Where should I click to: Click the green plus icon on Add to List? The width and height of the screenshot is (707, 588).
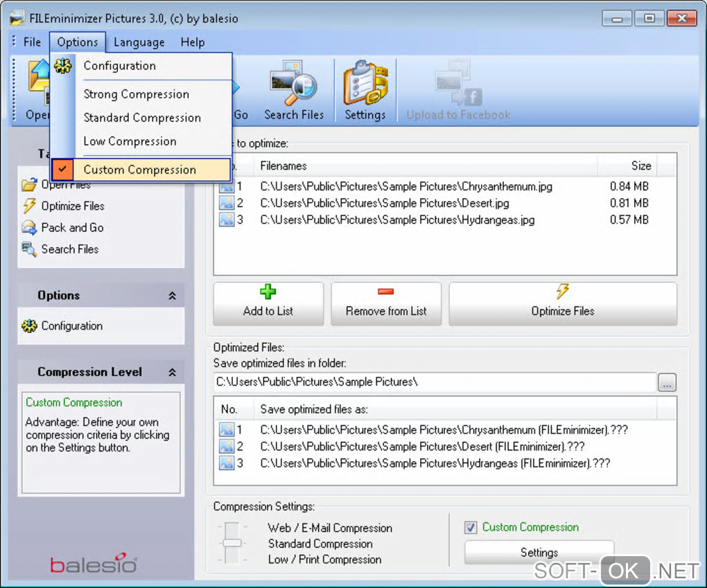click(x=268, y=292)
